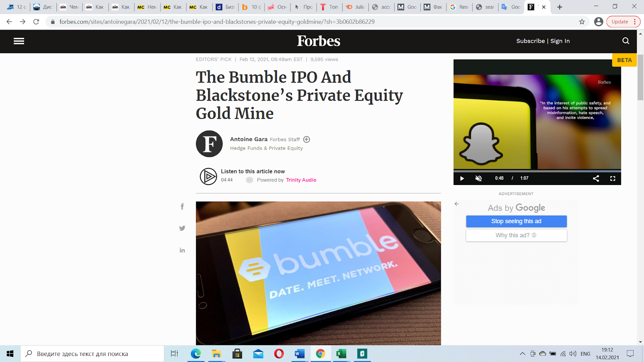Switch to the '12 с' browser tab
Screen dimensions: 644x362
point(17,7)
